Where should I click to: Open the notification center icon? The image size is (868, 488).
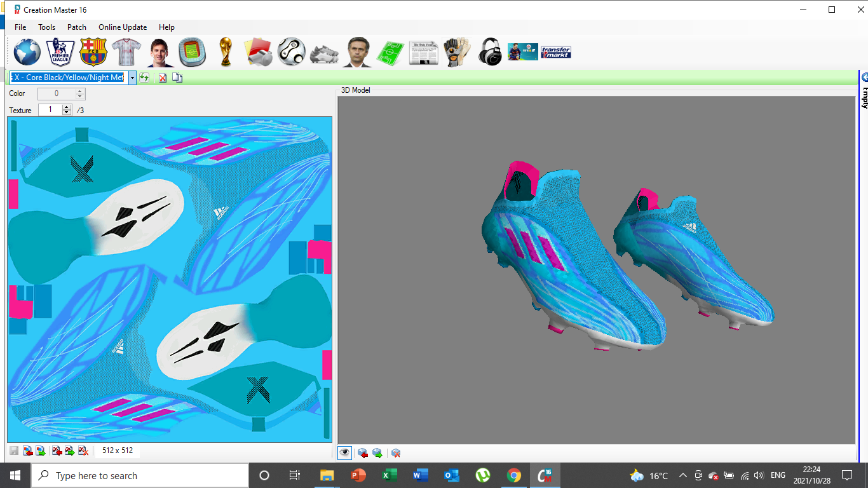[x=846, y=475]
